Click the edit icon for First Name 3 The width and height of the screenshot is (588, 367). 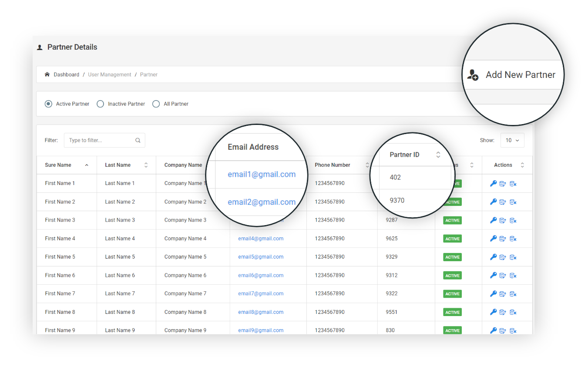(x=503, y=220)
